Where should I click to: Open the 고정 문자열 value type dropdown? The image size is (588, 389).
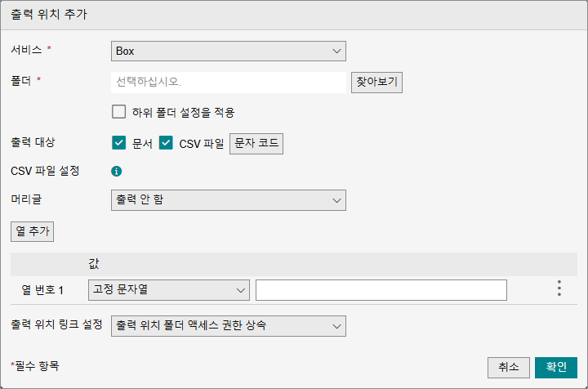[x=169, y=290]
